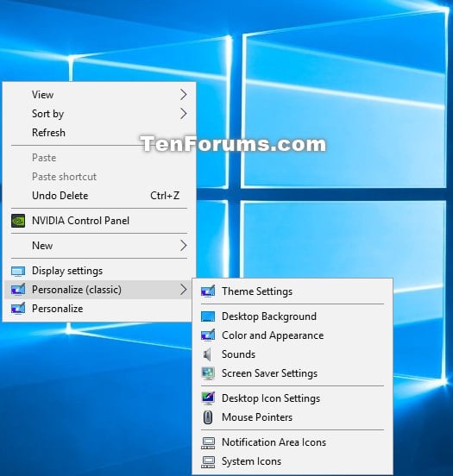Click the Mouse Pointers mouse icon
Image resolution: width=453 pixels, height=476 pixels.
coord(208,417)
